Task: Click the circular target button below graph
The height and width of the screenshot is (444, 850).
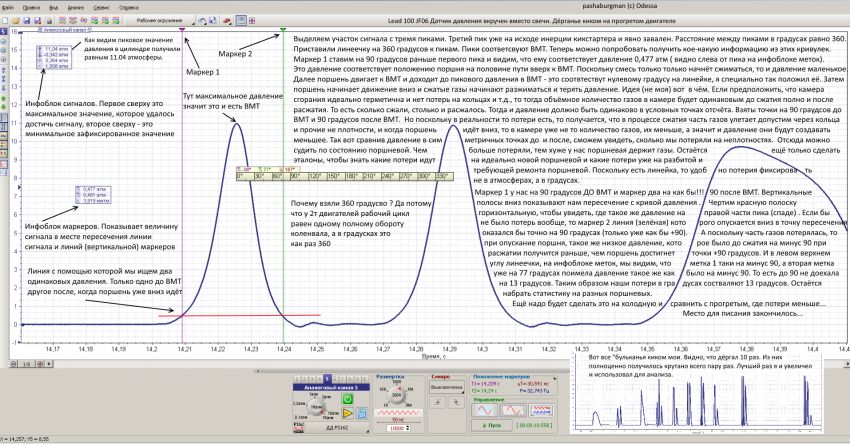Action: [x=40, y=364]
